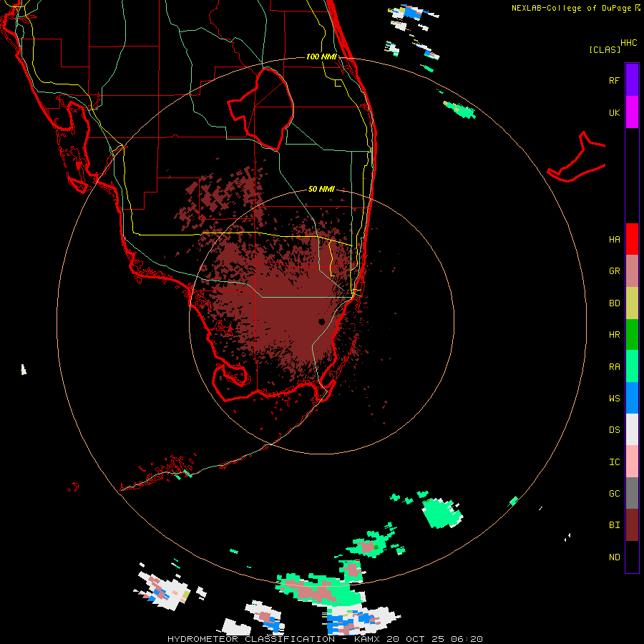
Task: Click the IC legend label
Action: [x=614, y=462]
